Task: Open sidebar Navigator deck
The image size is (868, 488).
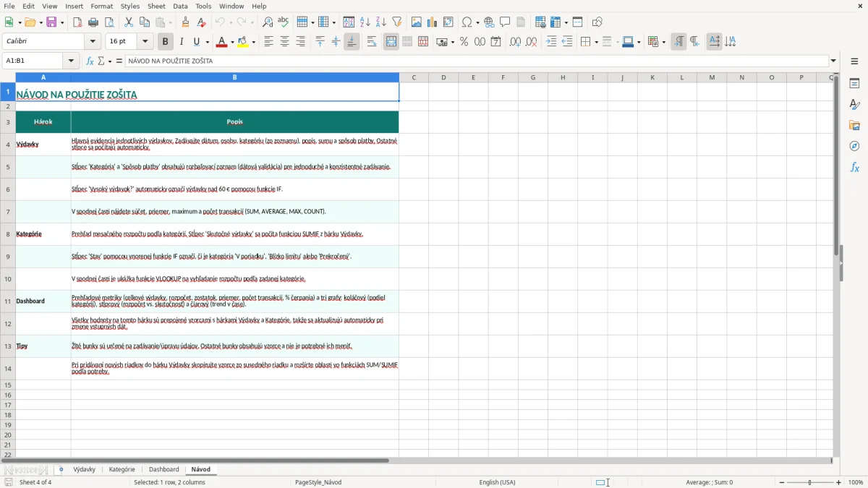Action: point(855,147)
